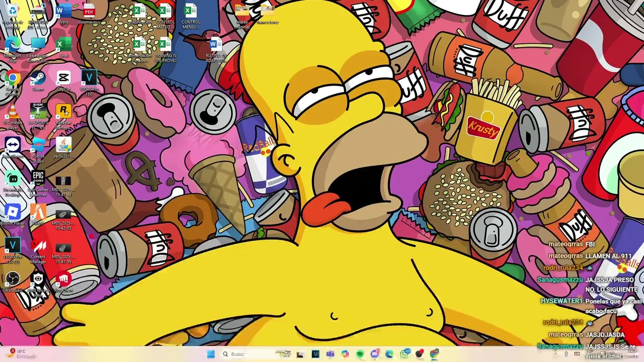The image size is (644, 362).
Task: Open the WhatsApp taskbar icon
Action: point(405,354)
